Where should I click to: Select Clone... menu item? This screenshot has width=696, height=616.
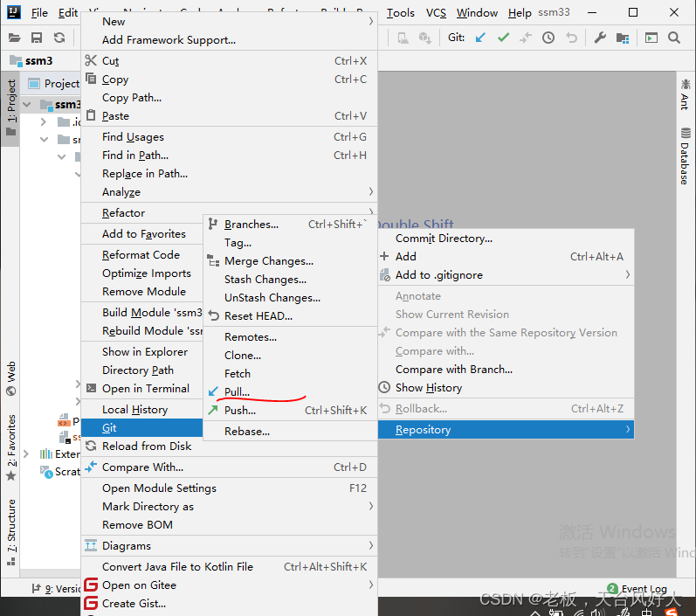pyautogui.click(x=290, y=356)
